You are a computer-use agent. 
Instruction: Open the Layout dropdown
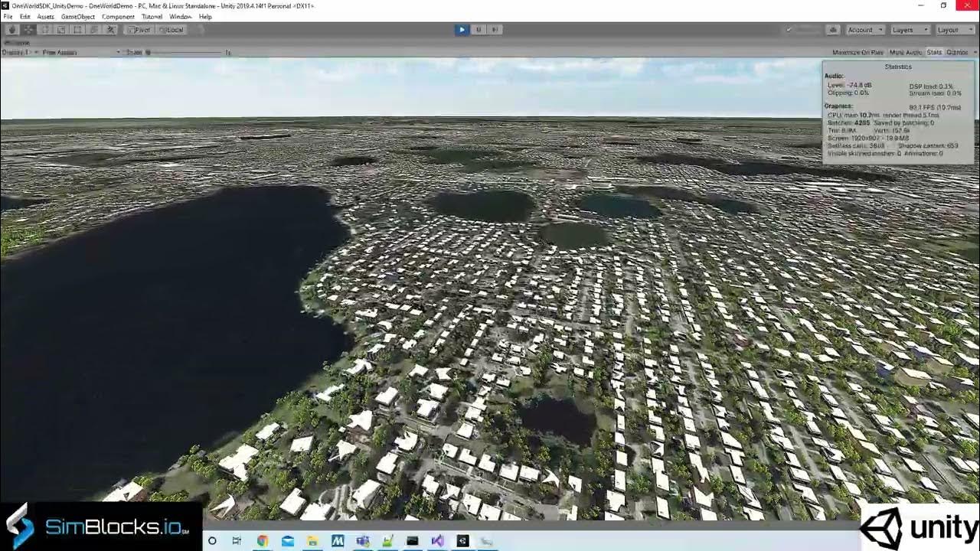(x=954, y=30)
